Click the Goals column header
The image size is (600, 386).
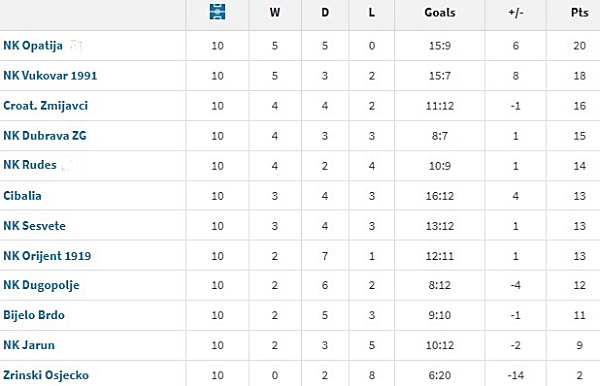click(x=440, y=13)
